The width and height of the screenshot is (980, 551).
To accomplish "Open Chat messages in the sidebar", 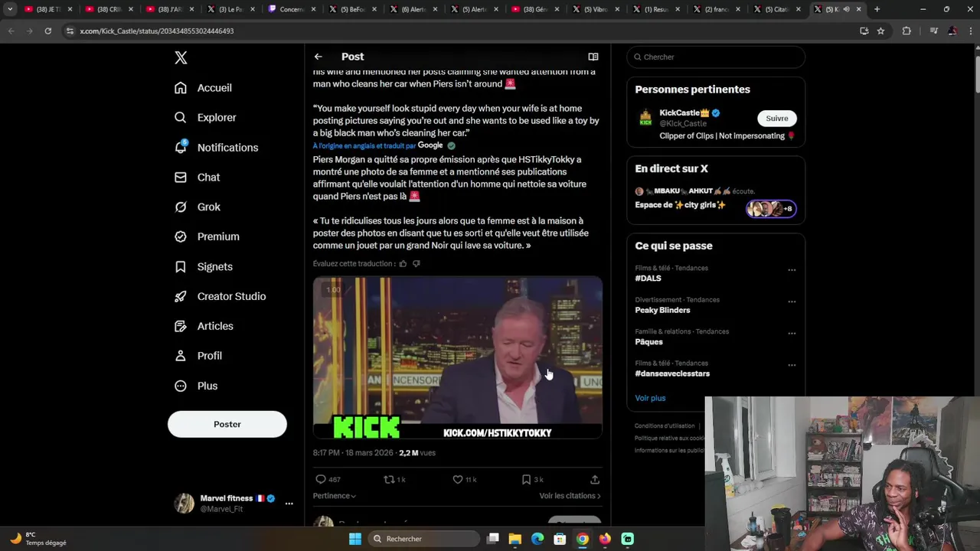I will [x=197, y=178].
